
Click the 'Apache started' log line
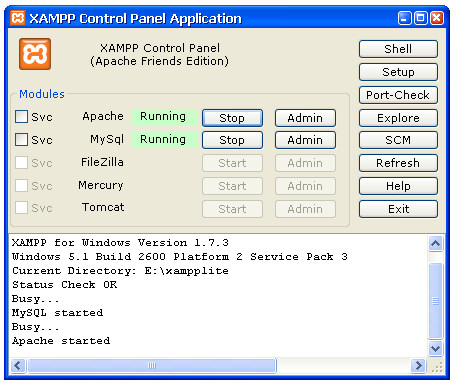pyautogui.click(x=61, y=341)
